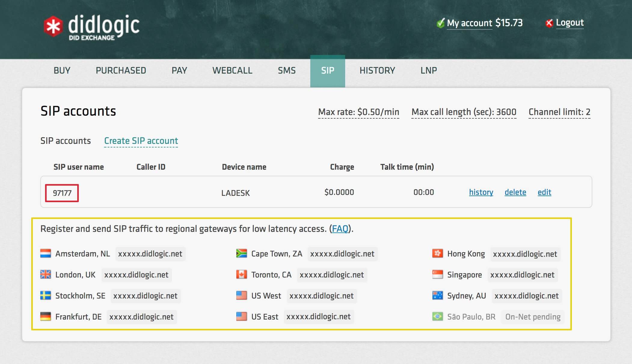Click the Netherlands flag for Amsterdam gateway

[x=46, y=254]
